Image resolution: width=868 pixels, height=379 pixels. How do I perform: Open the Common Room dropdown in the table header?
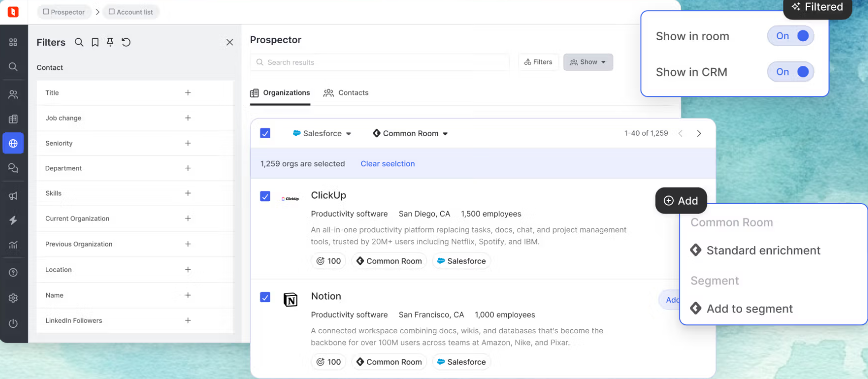click(411, 133)
